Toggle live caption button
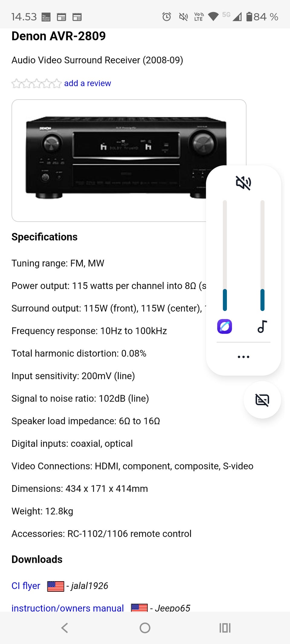The image size is (290, 644). point(262,400)
